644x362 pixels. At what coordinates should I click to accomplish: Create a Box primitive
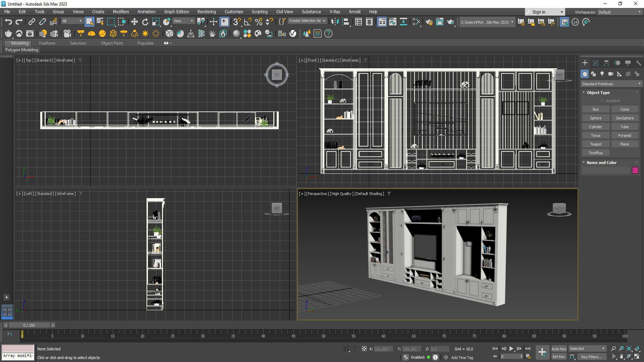[x=596, y=110]
